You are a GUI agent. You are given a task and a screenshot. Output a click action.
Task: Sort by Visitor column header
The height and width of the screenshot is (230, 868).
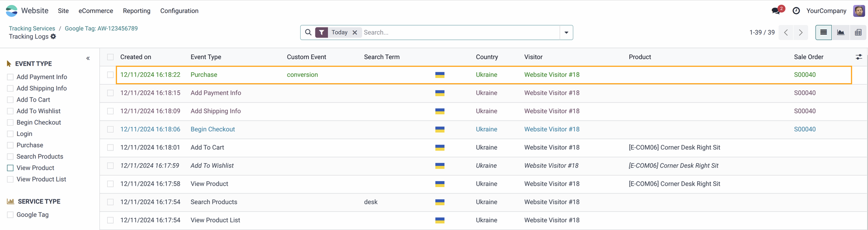coord(533,57)
